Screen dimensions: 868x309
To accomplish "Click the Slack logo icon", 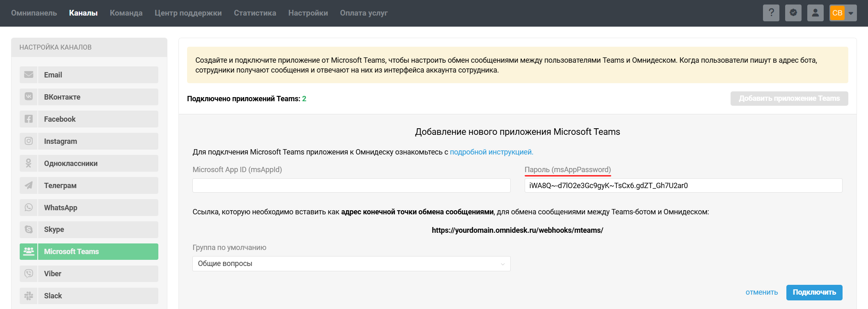I will click(x=29, y=296).
